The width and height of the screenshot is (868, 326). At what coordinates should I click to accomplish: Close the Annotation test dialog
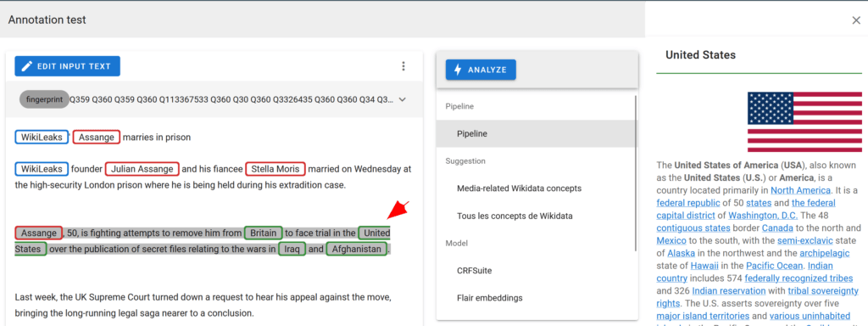coord(856,20)
